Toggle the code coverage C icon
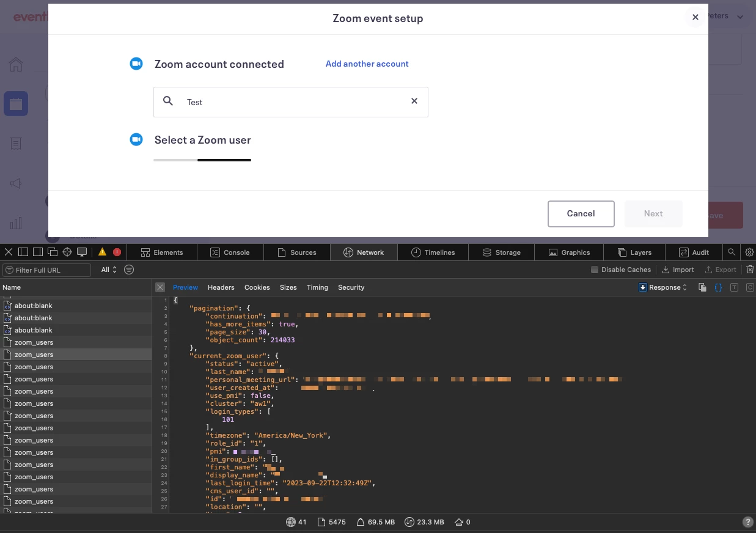756x533 pixels. tap(749, 287)
